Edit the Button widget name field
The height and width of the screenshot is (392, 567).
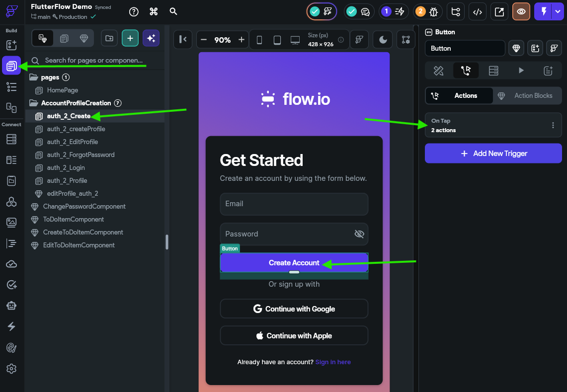click(x=465, y=49)
